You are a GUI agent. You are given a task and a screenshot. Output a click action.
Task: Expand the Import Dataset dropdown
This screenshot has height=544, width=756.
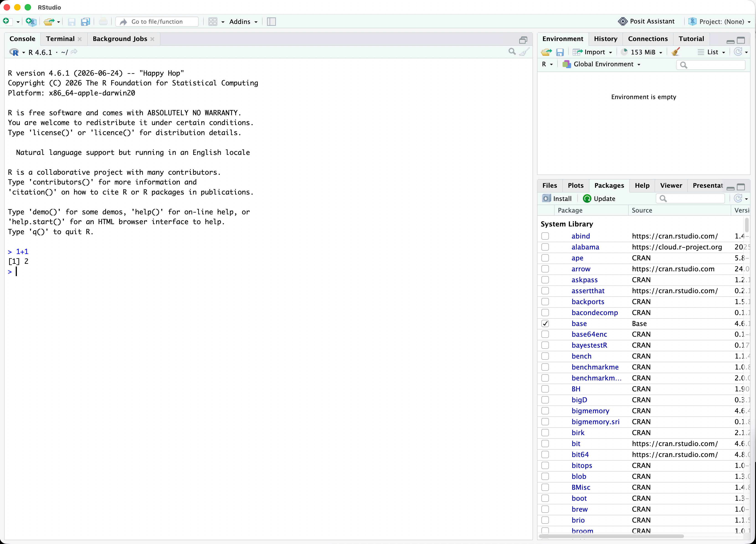592,52
